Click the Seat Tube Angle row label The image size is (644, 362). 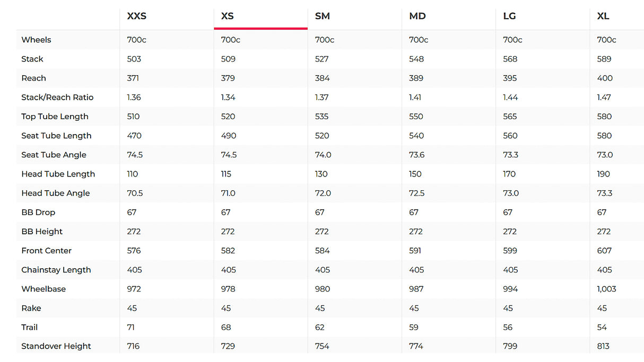(54, 155)
